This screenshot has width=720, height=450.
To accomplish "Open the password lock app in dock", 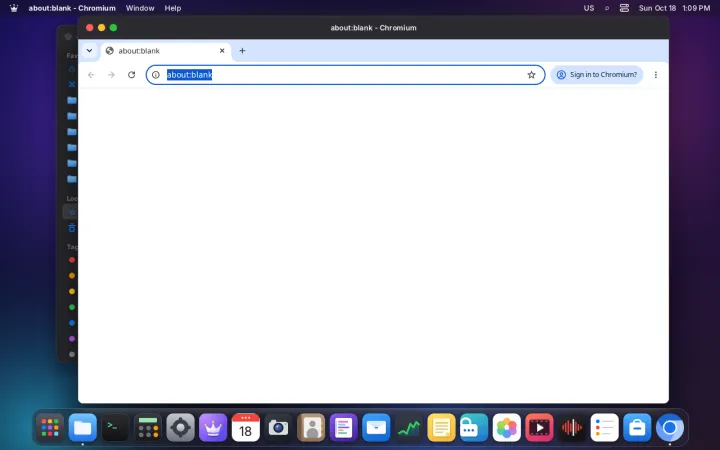I will pyautogui.click(x=474, y=428).
